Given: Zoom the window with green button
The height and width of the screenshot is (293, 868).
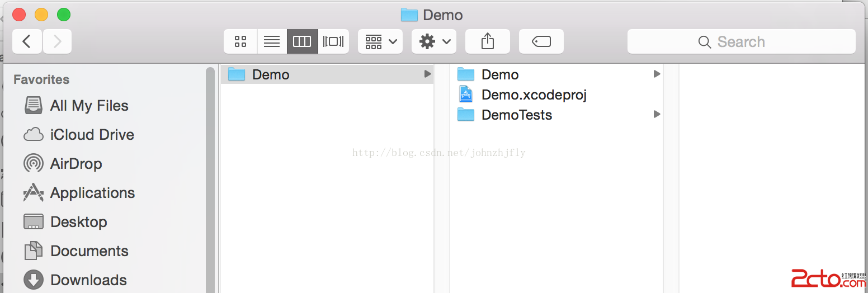Looking at the screenshot, I should coord(64,15).
